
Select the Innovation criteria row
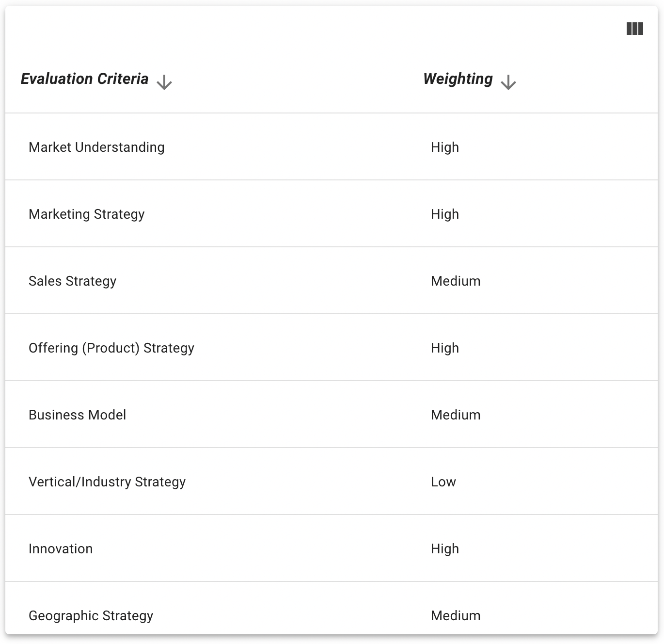[61, 549]
